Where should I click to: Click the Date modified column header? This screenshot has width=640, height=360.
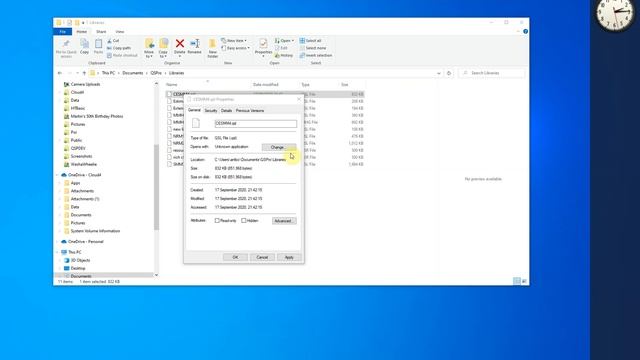coord(266,84)
